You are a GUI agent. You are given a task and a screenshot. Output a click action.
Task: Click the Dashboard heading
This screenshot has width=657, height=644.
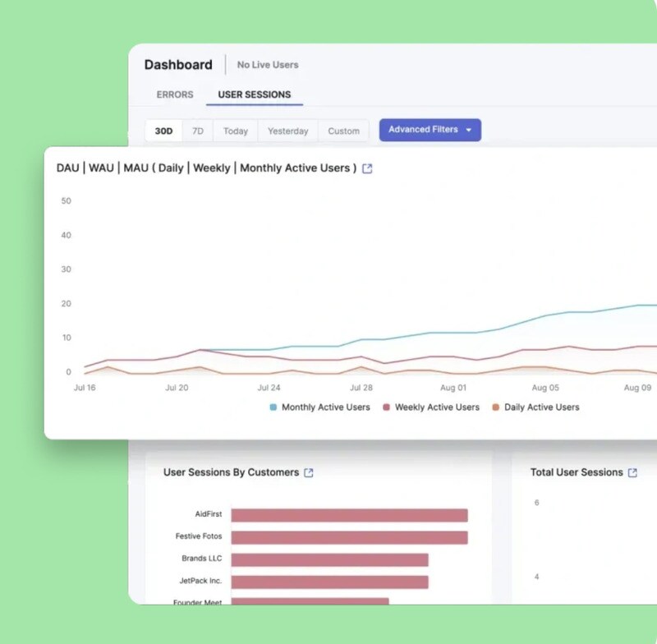click(178, 65)
